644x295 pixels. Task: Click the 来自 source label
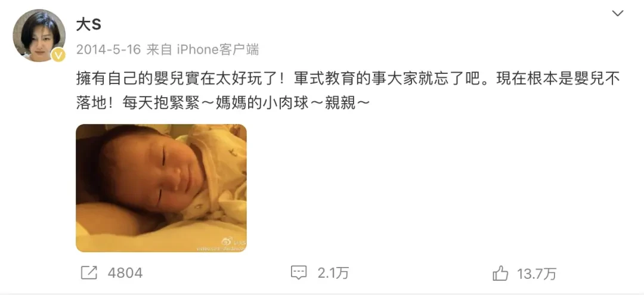click(159, 50)
